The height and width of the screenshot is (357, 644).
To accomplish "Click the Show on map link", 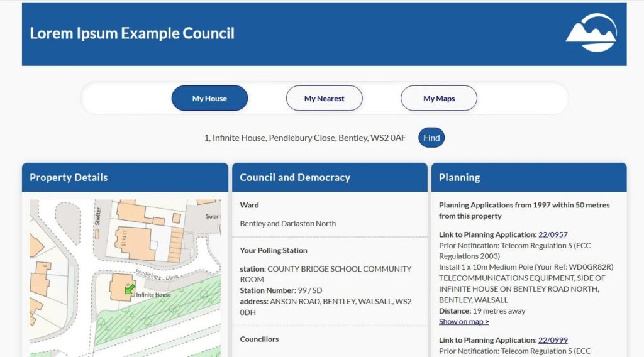I will coord(464,322).
